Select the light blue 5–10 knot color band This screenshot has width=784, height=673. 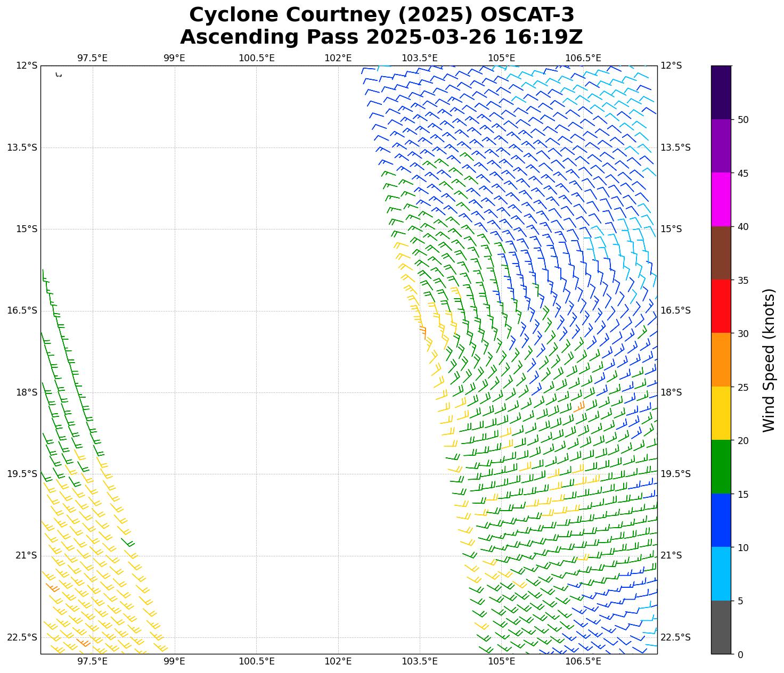click(x=721, y=574)
